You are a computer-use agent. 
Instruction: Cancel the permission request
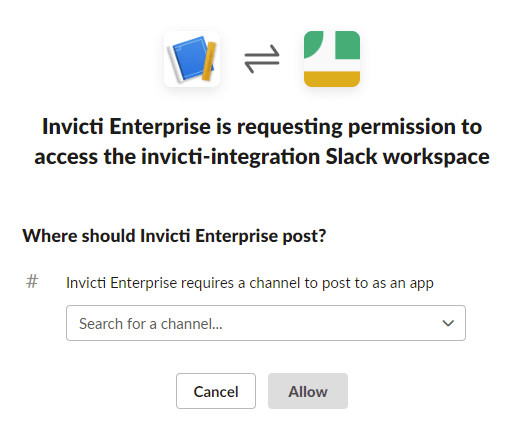[216, 391]
